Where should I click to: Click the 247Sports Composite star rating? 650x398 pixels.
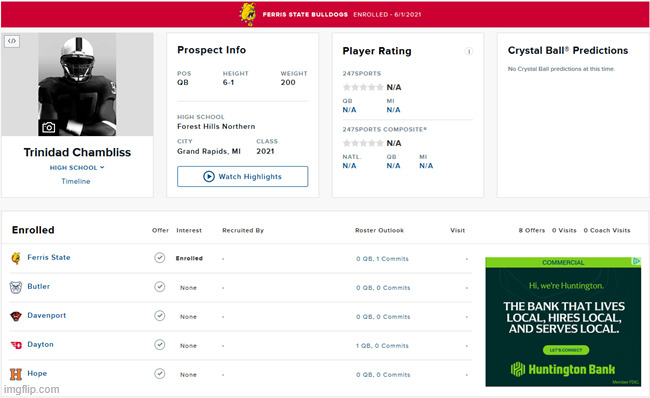point(363,143)
